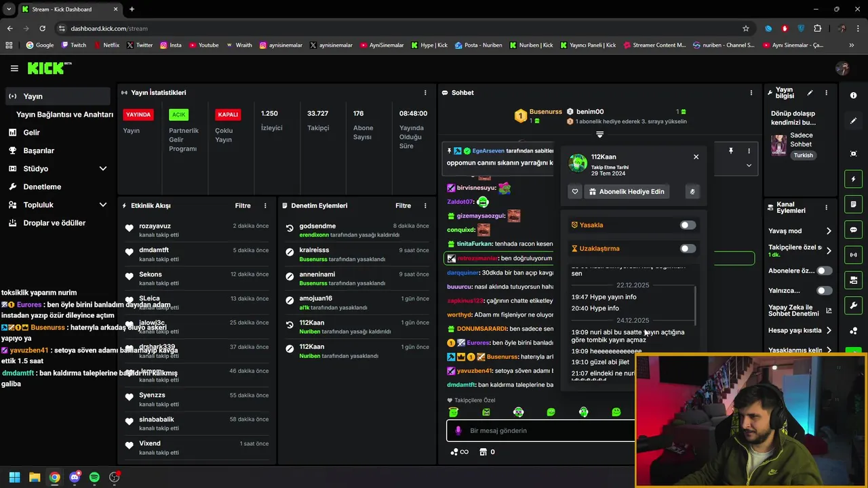
Task: Open the Hype | Kick bookmark
Action: [429, 45]
